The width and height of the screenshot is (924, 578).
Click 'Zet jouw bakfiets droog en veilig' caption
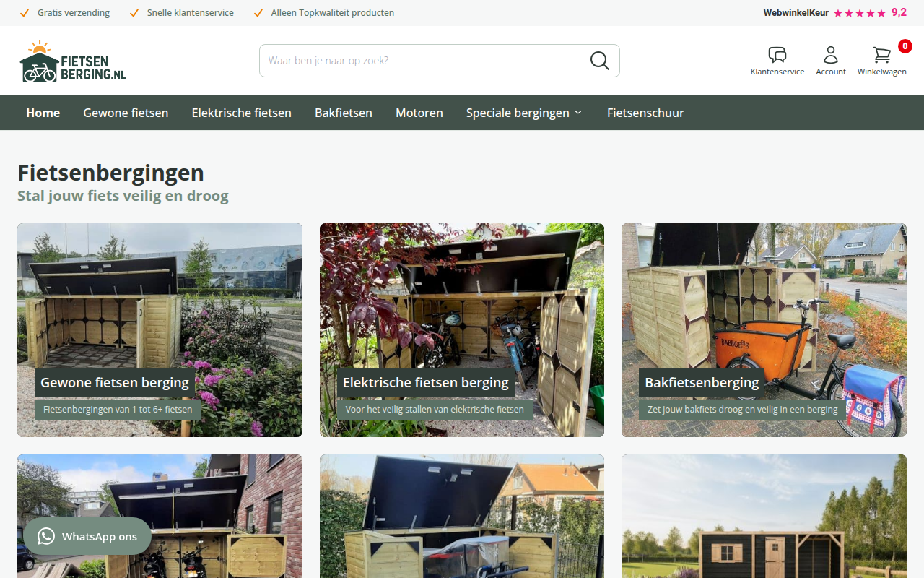tap(743, 410)
